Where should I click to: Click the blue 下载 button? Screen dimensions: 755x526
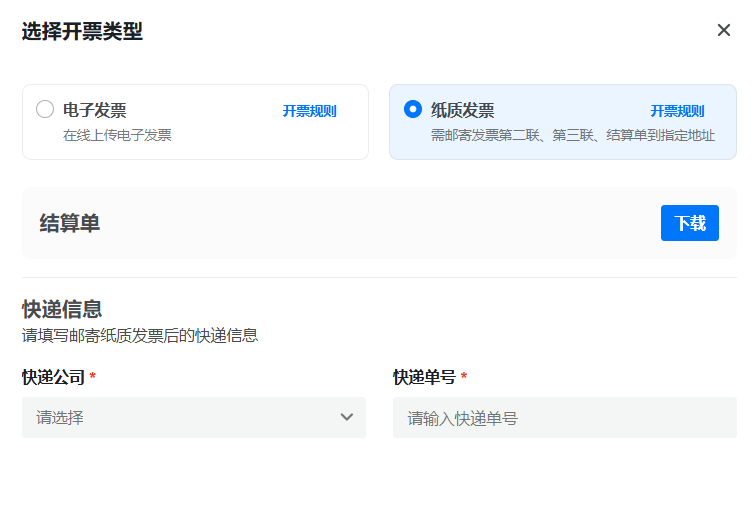click(x=689, y=223)
